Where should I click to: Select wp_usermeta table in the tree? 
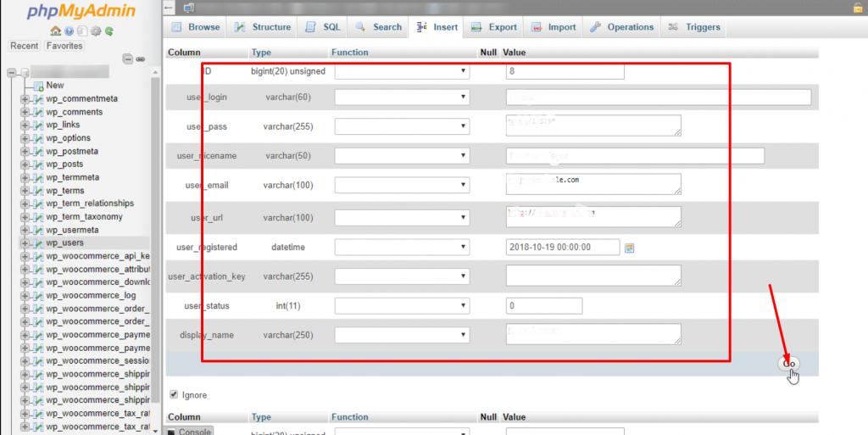tap(72, 230)
